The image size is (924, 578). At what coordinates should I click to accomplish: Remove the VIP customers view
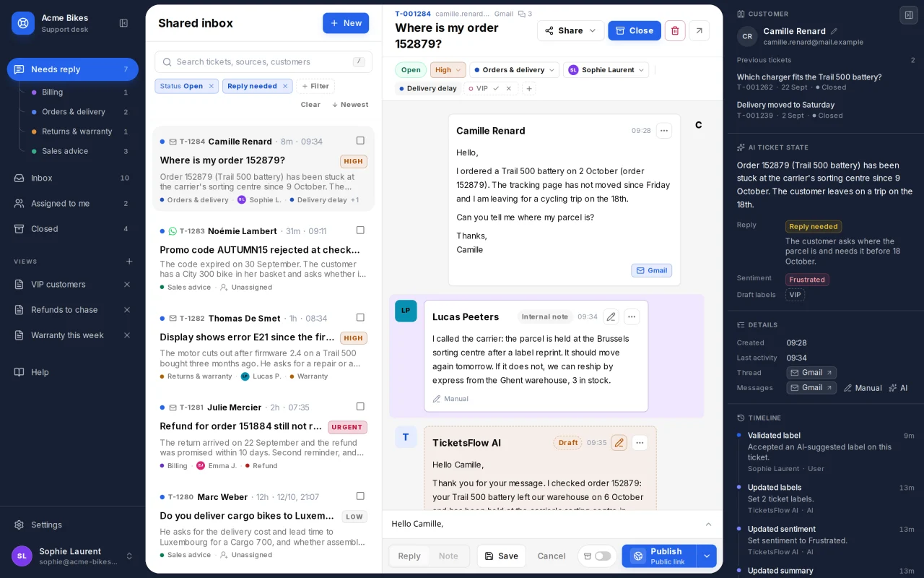pos(127,285)
